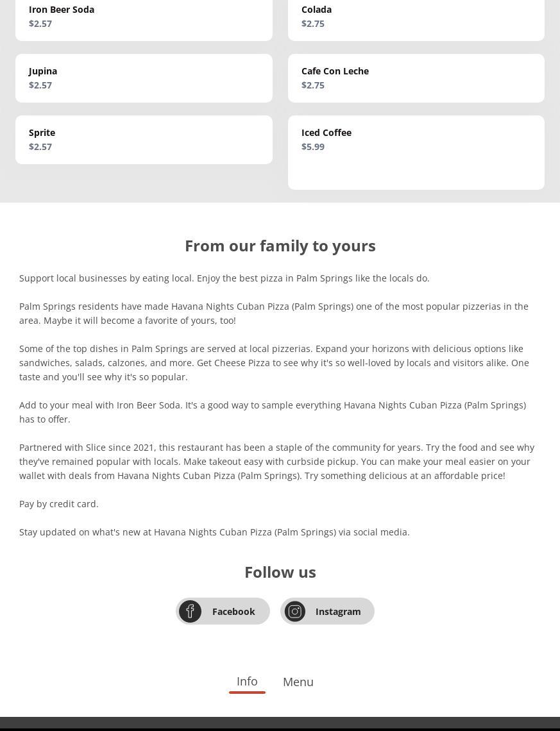
Task: Pick the Cafe Con Leche item
Action: click(416, 78)
